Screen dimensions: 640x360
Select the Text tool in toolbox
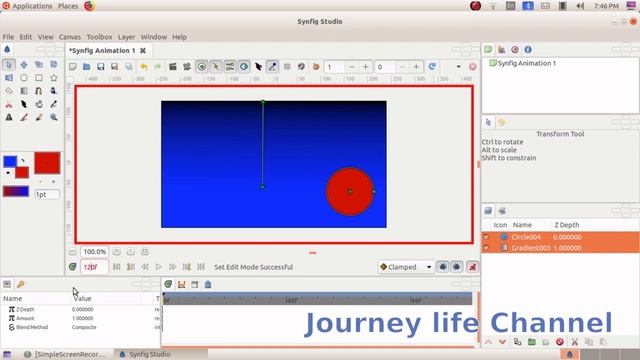point(9,117)
